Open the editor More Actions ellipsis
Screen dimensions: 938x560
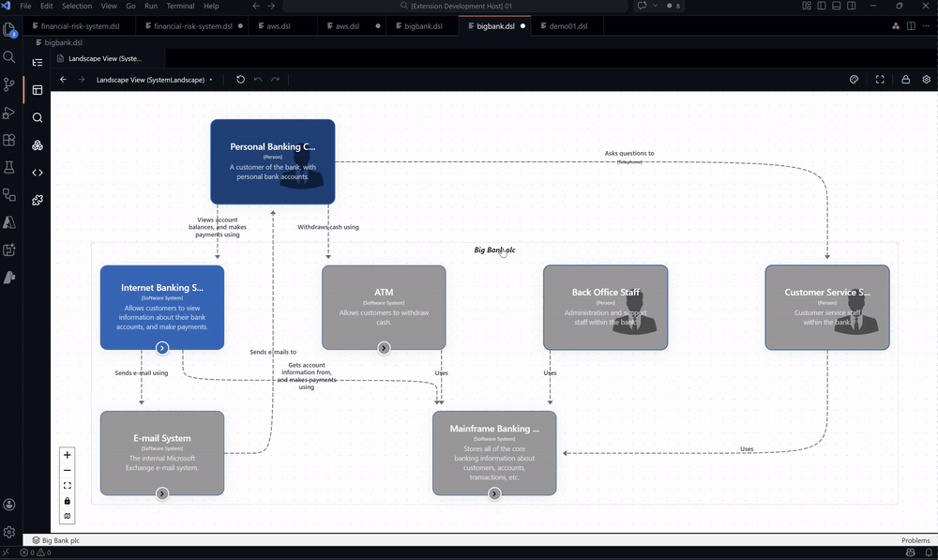pyautogui.click(x=926, y=26)
